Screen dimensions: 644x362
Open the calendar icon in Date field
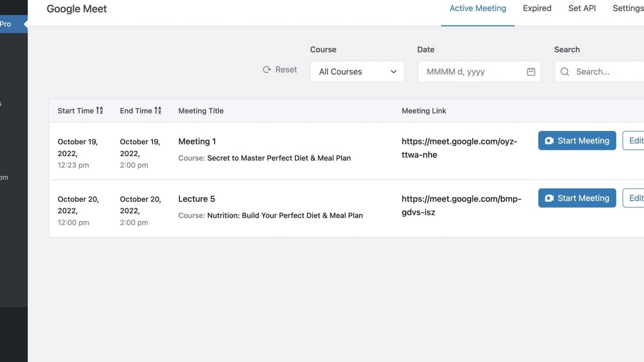tap(531, 72)
